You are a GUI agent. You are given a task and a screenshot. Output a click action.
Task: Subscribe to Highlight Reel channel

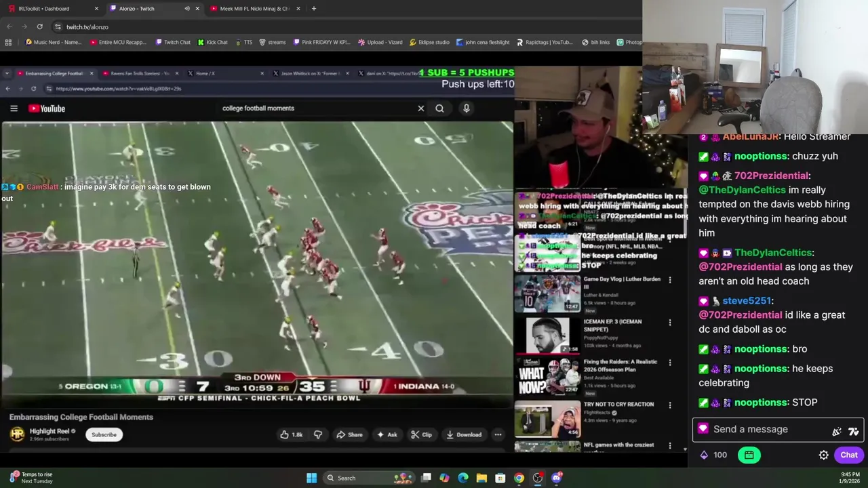(x=104, y=434)
